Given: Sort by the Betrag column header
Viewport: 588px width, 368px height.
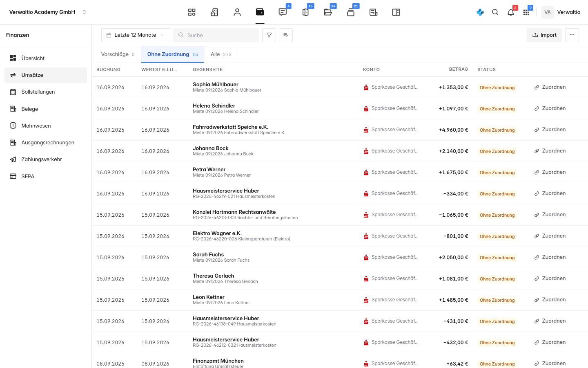Looking at the screenshot, I should click(459, 70).
